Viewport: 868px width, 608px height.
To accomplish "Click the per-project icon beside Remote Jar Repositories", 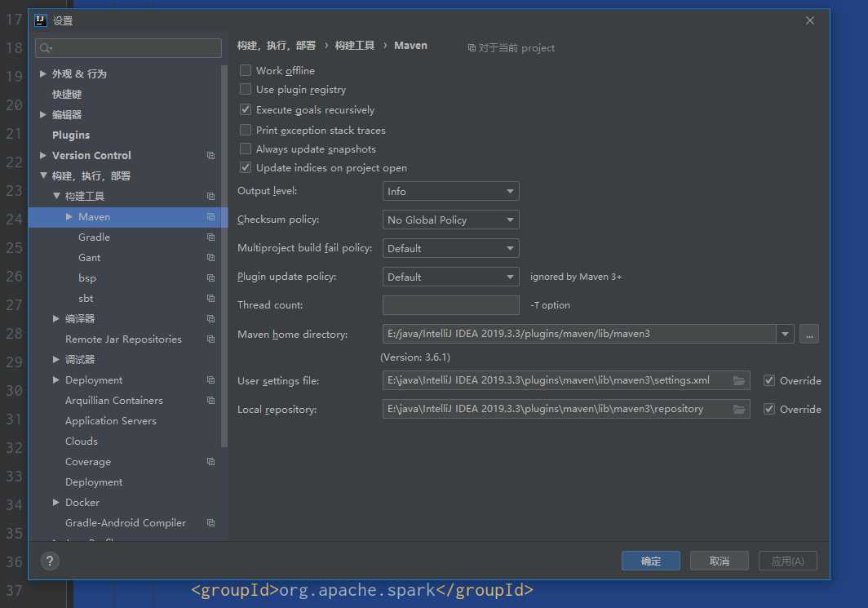I will click(211, 339).
